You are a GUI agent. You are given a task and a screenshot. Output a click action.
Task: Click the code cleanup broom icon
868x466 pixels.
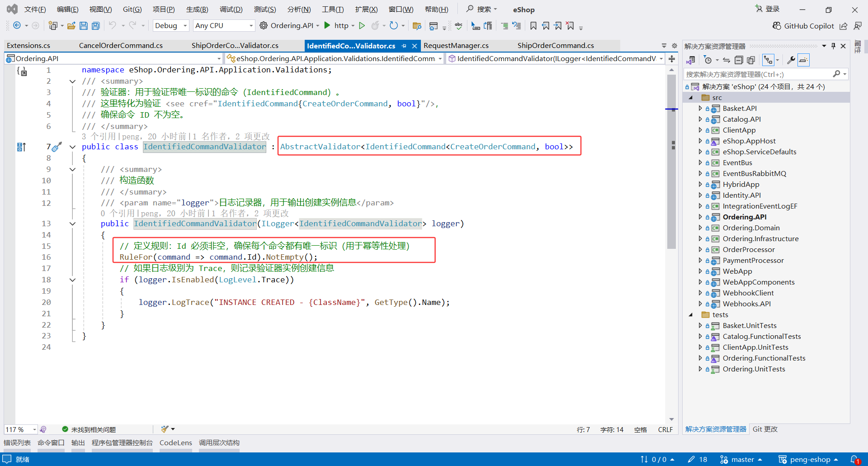[x=165, y=429]
